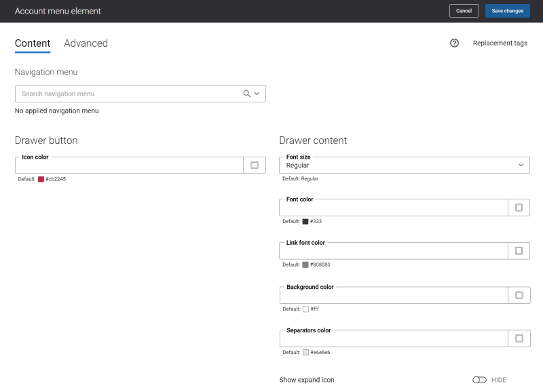Open the Link font color picker square
This screenshot has height=392, width=543.
point(519,251)
